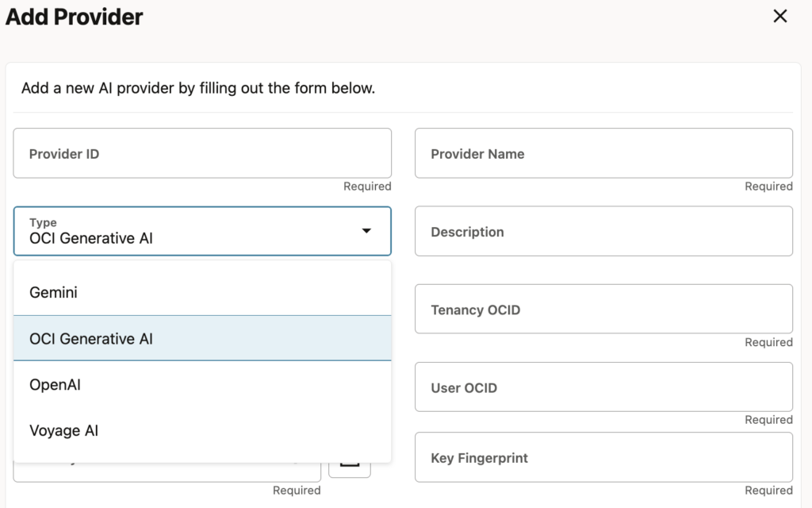Open the Type dropdown arrow

(366, 231)
